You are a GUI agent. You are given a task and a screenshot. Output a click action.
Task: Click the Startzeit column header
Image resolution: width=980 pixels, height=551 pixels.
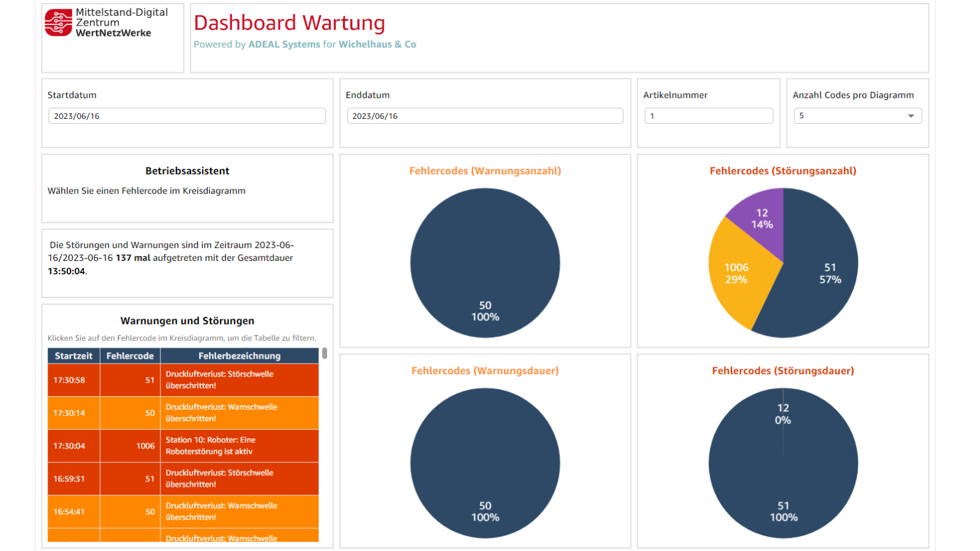73,356
